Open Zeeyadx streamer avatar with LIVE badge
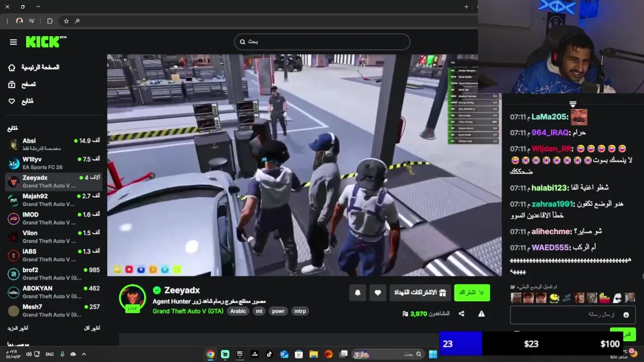 132,298
